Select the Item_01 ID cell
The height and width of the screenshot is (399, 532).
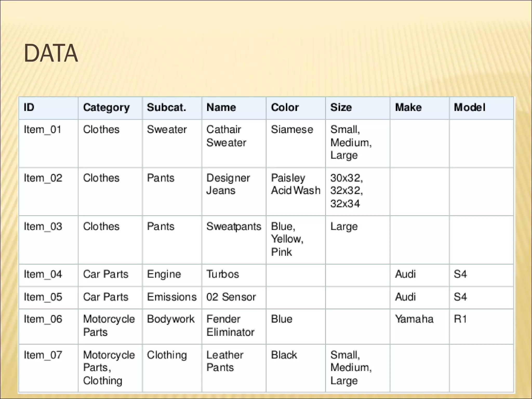(43, 130)
